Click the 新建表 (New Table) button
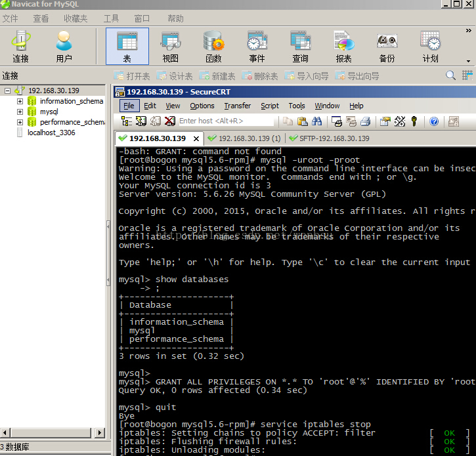The width and height of the screenshot is (476, 456). (217, 76)
